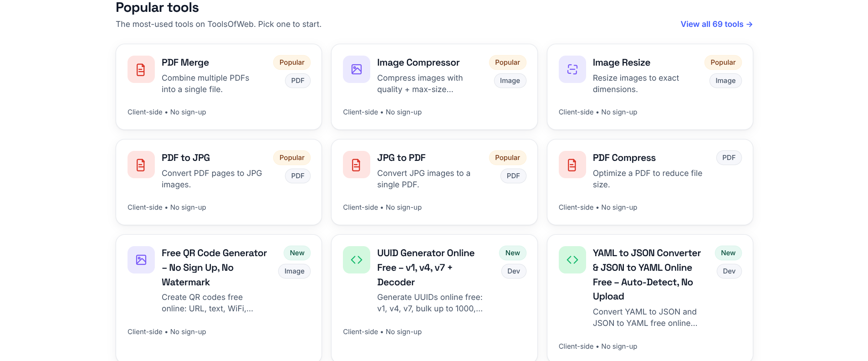Click the Image Resize scan-frame icon
This screenshot has height=361, width=868.
pos(572,69)
